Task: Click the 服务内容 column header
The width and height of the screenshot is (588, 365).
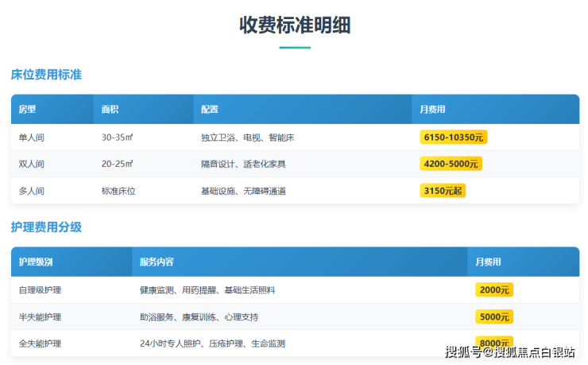Action: tap(157, 262)
